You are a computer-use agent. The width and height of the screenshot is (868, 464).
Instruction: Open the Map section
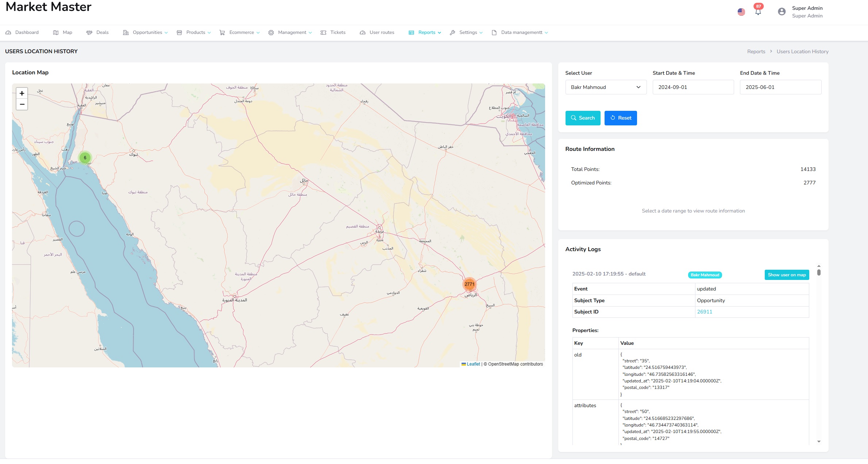[x=67, y=32]
